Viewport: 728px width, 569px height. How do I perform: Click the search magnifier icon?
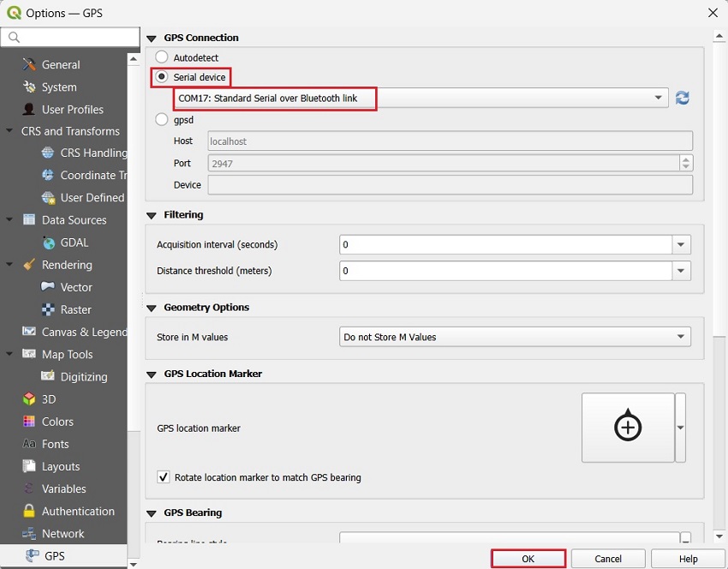click(14, 38)
